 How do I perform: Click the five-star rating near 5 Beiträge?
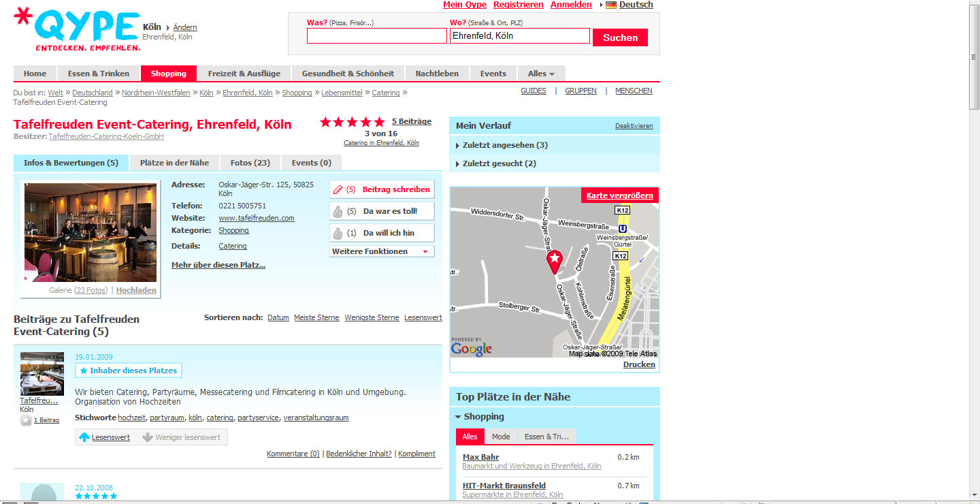tap(353, 122)
